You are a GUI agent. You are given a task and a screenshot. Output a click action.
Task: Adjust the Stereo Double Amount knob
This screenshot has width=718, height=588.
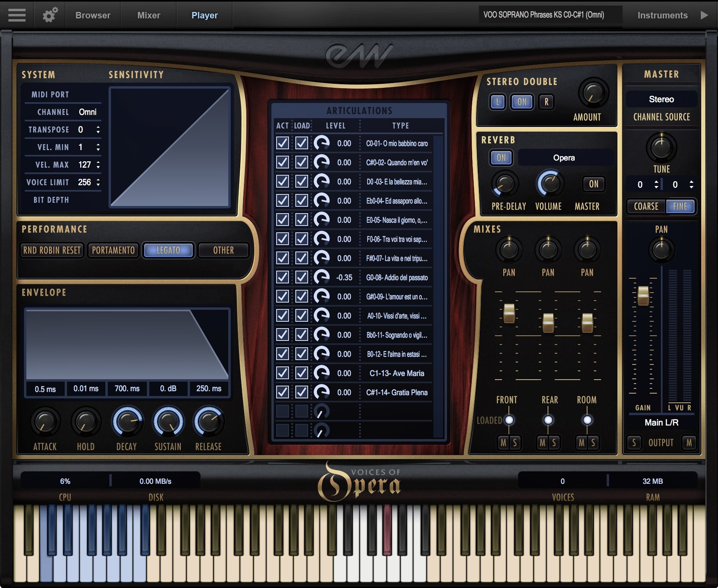point(593,93)
